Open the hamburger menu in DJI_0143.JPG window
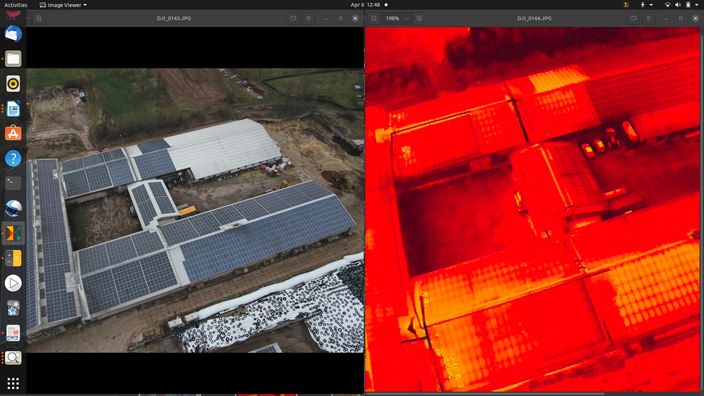 (x=308, y=18)
